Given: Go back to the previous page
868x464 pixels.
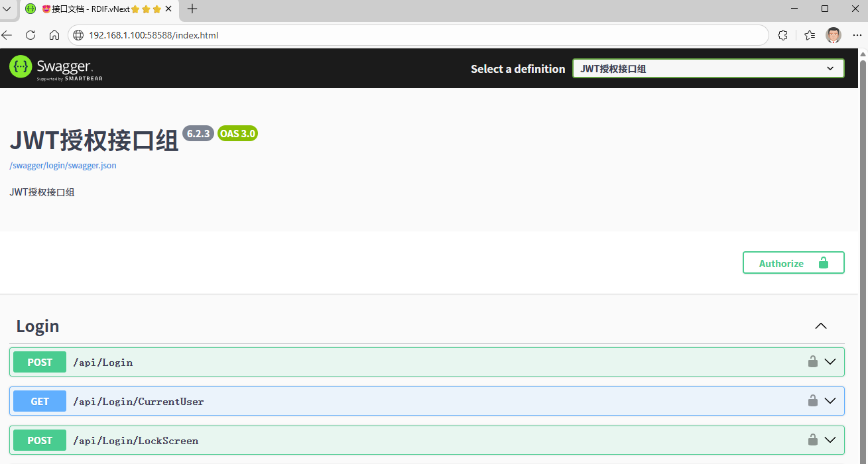Looking at the screenshot, I should (x=7, y=35).
